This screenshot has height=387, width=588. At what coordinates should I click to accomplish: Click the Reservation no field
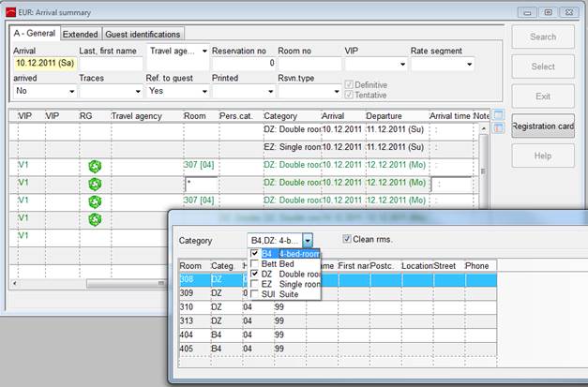click(244, 64)
